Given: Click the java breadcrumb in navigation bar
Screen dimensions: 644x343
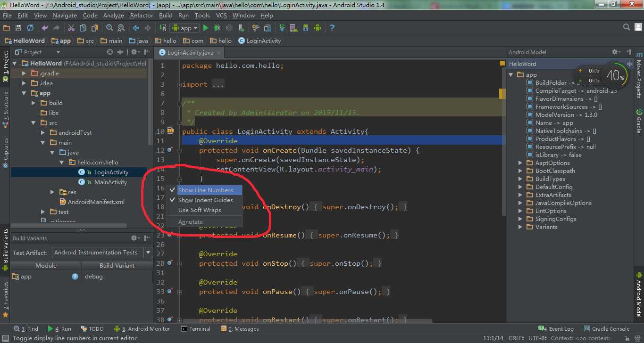Looking at the screenshot, I should click(138, 41).
